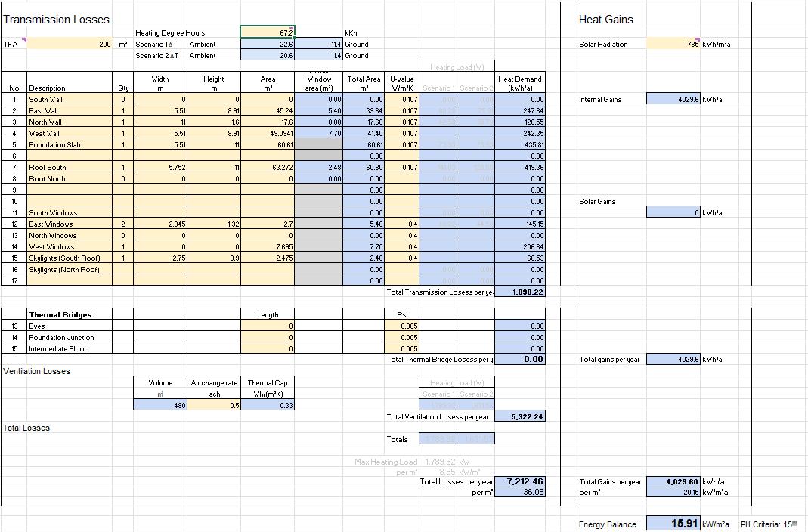Image resolution: width=808 pixels, height=532 pixels.
Task: Click the Roof North description cell
Action: pyautogui.click(x=70, y=178)
